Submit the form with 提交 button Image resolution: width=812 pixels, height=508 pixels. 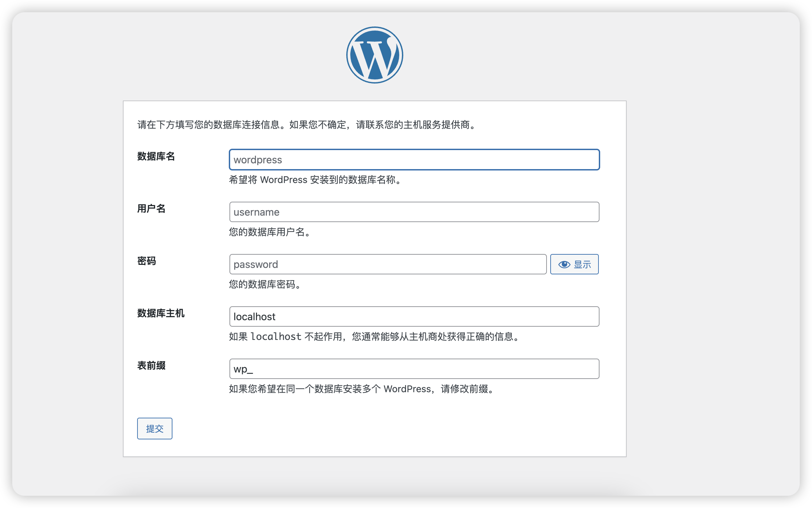click(x=154, y=429)
